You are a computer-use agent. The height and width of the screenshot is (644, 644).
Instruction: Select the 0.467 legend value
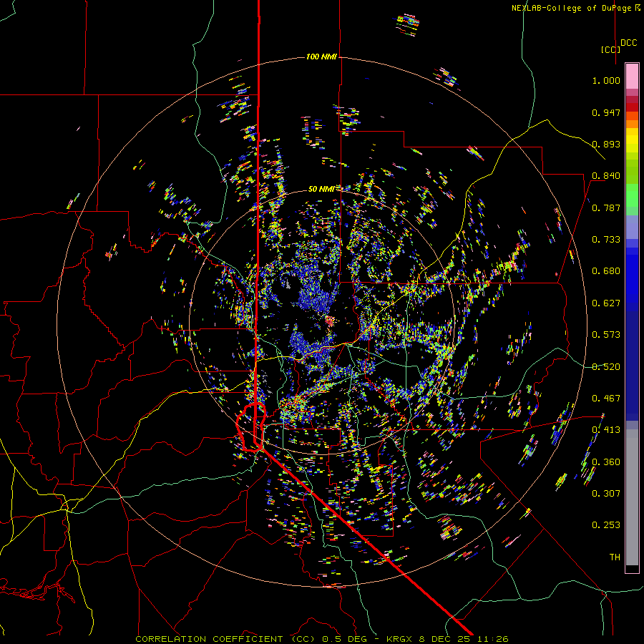point(606,399)
